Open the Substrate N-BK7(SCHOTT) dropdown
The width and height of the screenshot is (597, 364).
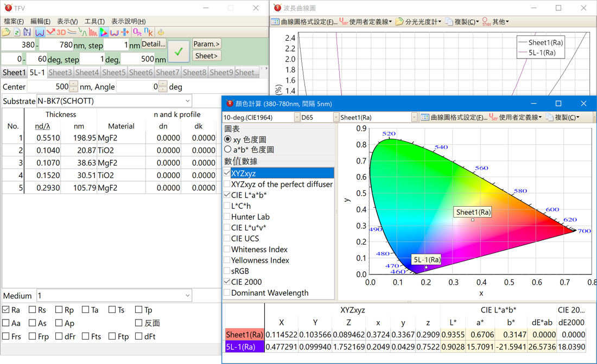188,101
